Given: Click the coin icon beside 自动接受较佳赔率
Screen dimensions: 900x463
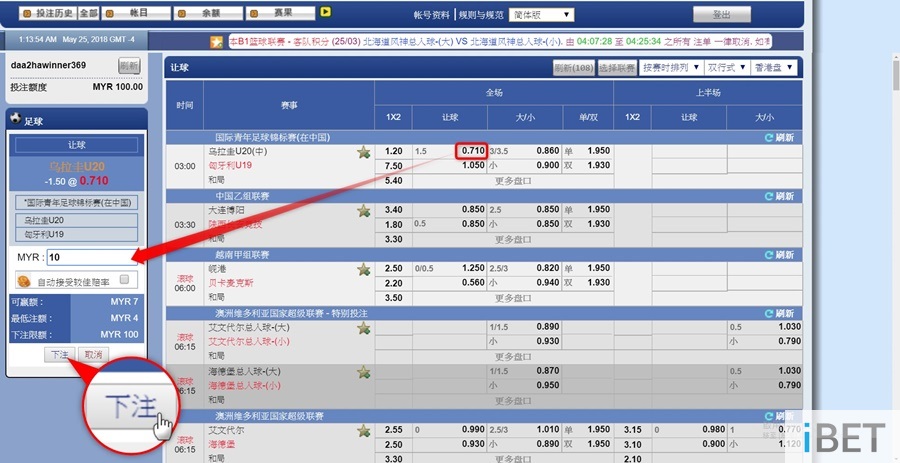Looking at the screenshot, I should (24, 281).
